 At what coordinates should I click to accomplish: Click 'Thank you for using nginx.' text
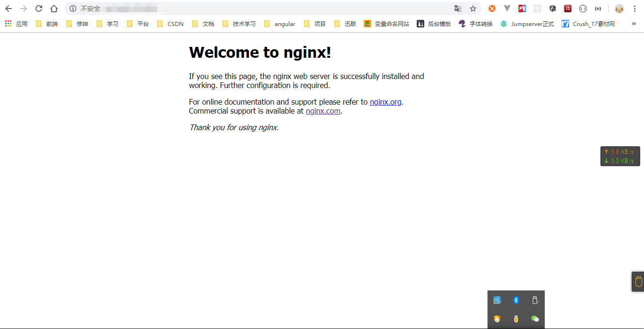point(234,127)
